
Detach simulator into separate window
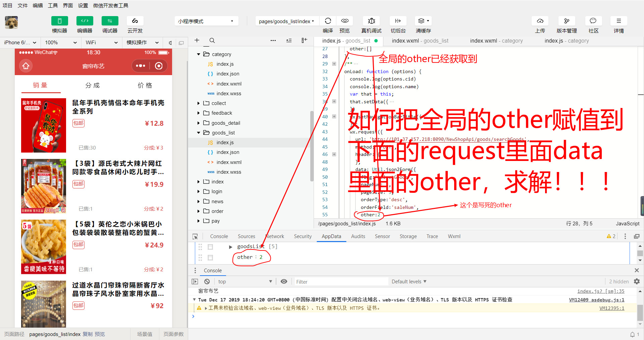pos(181,43)
